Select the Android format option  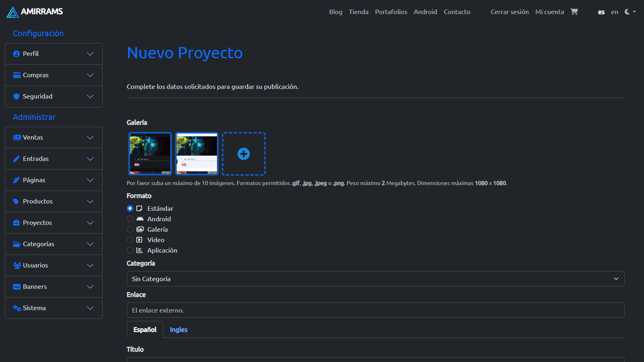click(130, 219)
